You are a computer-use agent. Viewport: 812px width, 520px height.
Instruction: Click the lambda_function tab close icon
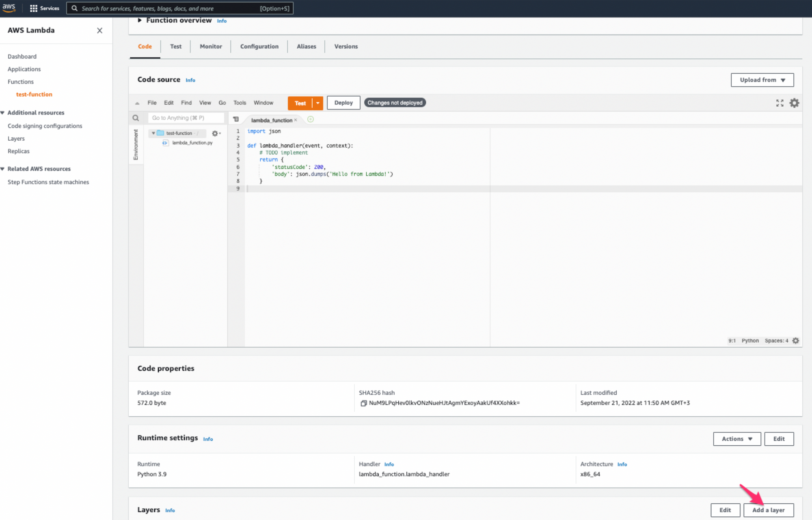[x=296, y=120]
